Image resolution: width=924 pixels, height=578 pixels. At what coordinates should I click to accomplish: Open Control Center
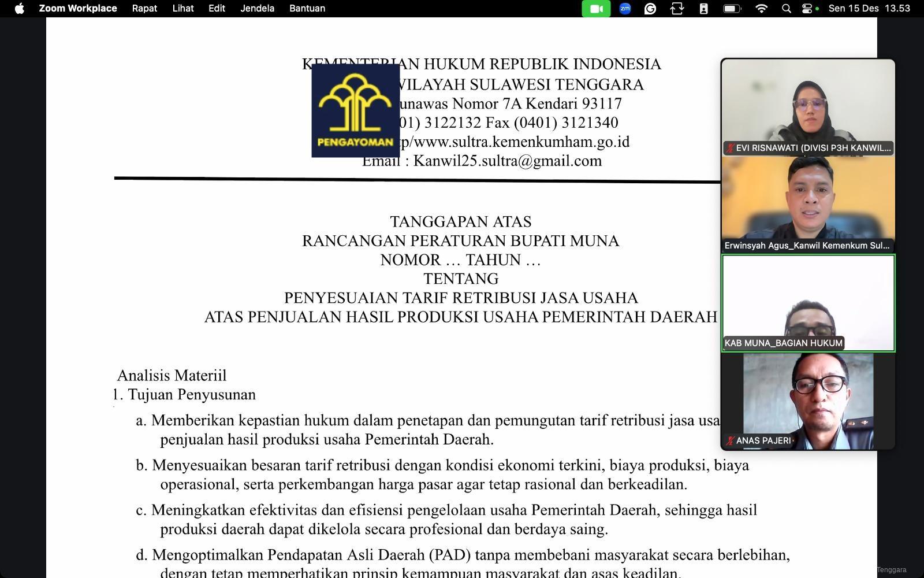coord(806,9)
